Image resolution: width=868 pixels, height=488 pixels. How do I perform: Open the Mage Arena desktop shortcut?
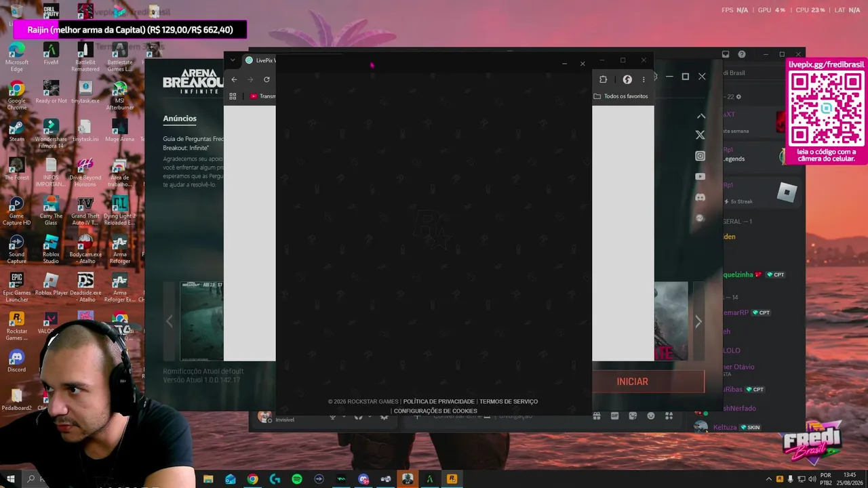120,131
